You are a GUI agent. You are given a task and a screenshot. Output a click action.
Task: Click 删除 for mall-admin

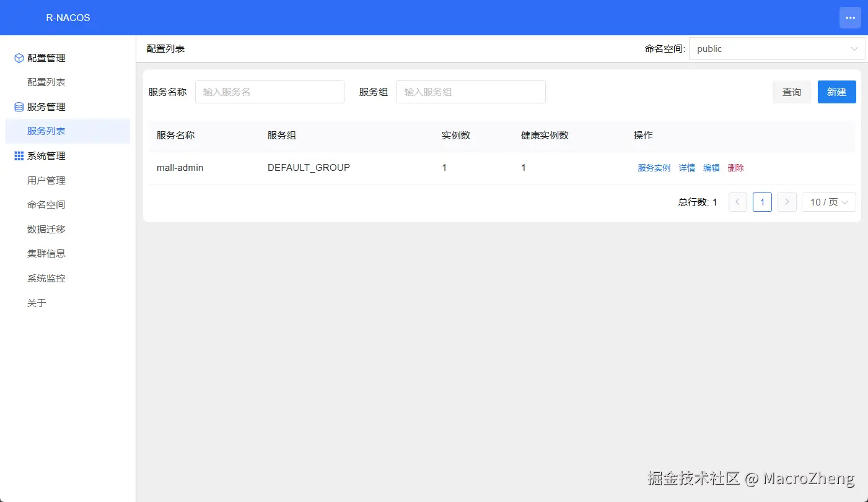coord(735,168)
